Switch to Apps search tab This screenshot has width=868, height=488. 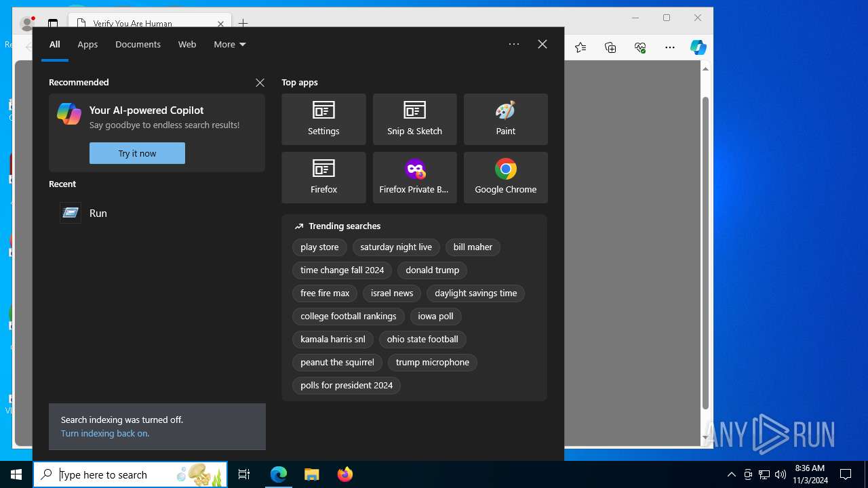point(87,44)
